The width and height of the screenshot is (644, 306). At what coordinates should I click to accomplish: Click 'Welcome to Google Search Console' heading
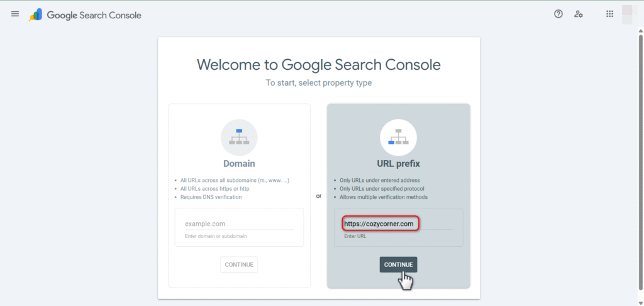(319, 65)
